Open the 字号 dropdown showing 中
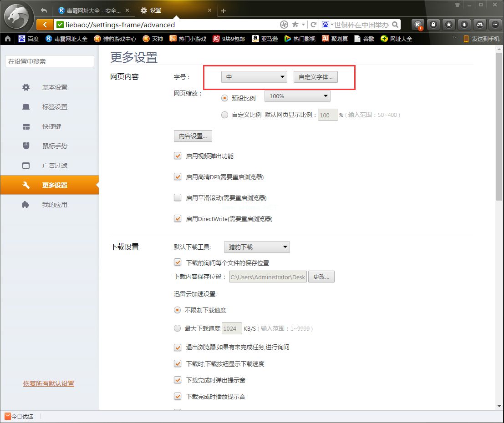This screenshot has width=504, height=423. point(254,77)
